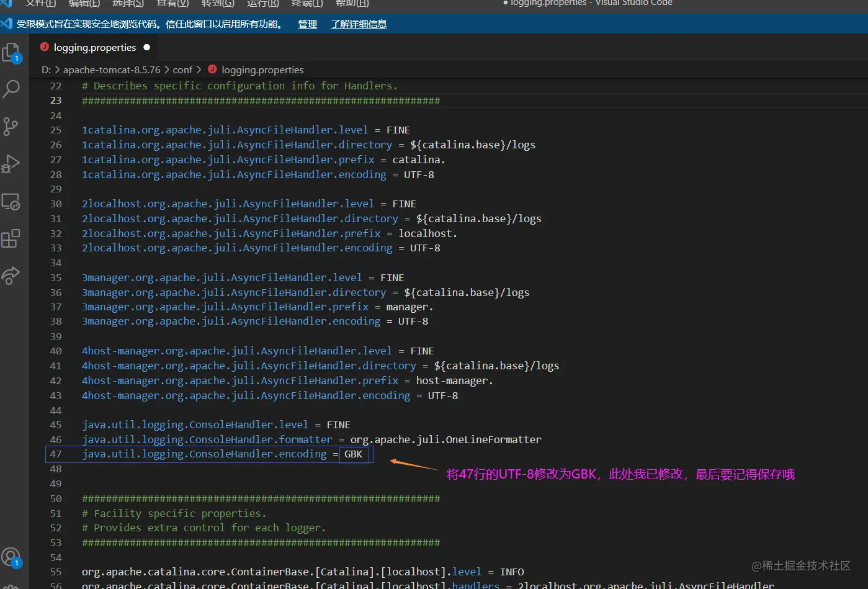Open the 转到(G) menu

(x=218, y=3)
